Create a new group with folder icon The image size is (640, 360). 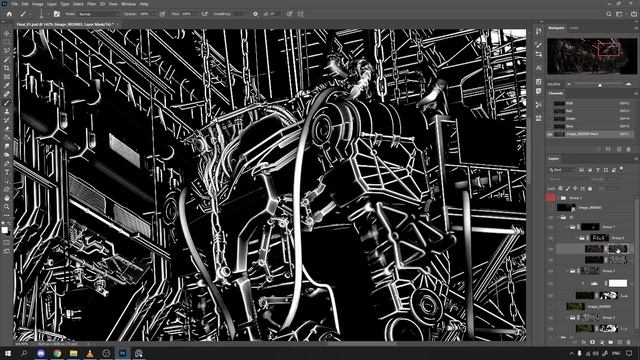[611, 342]
